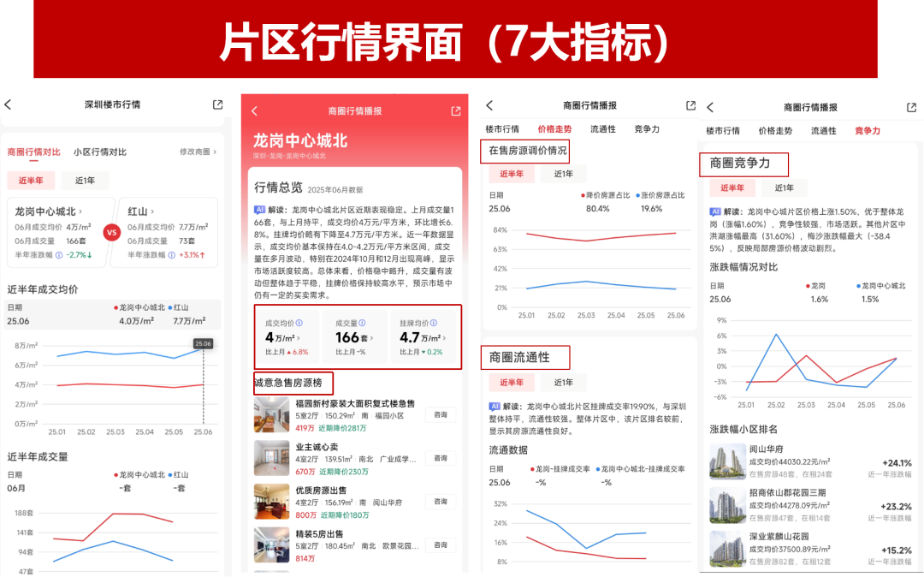This screenshot has width=924, height=577.
Task: Open the 龙岗中心城北 card chevron
Action: pyautogui.click(x=80, y=211)
